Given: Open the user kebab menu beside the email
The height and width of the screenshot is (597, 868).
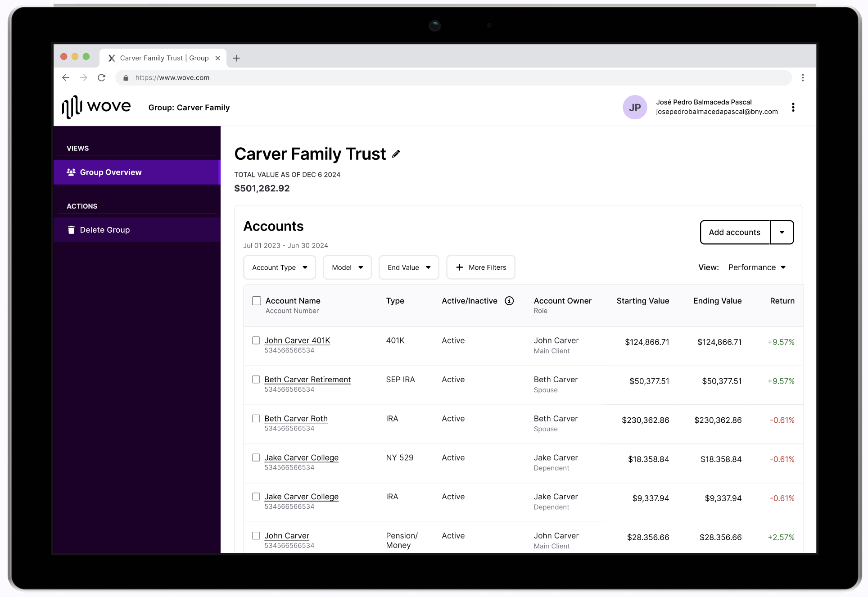Looking at the screenshot, I should point(793,107).
